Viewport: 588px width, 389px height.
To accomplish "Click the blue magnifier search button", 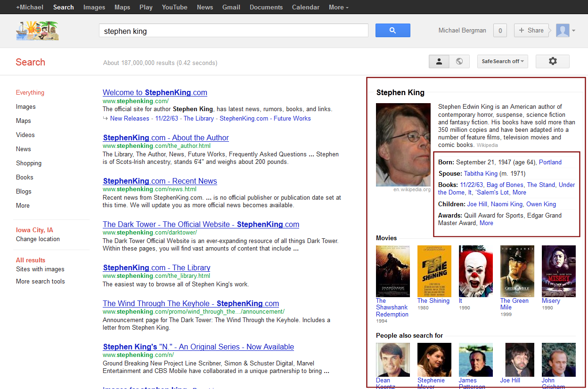I will (392, 31).
